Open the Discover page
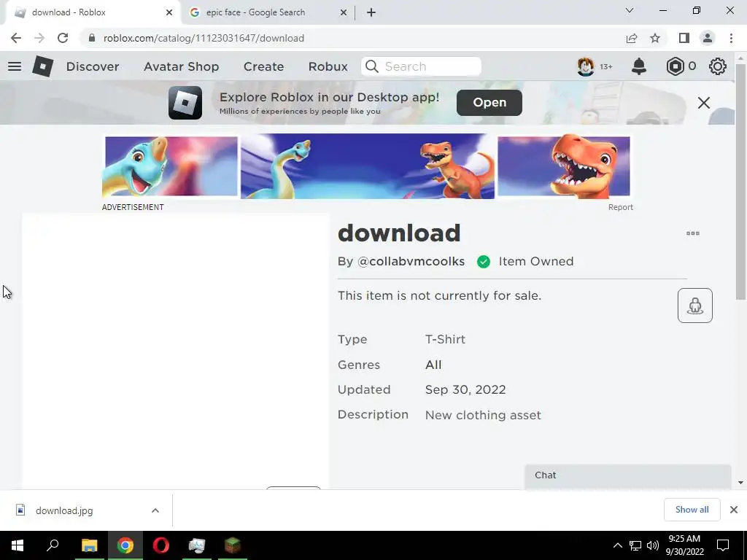 [93, 66]
